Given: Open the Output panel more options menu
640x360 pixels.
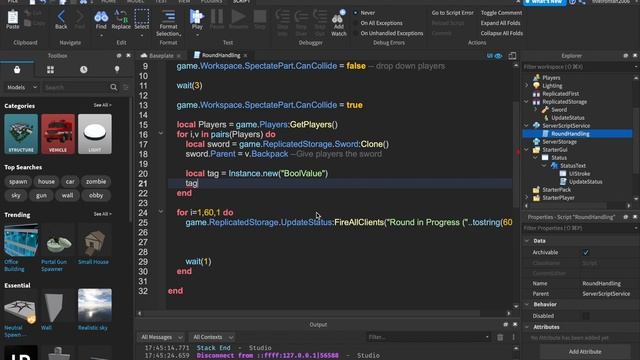Looking at the screenshot, I should pos(513,337).
